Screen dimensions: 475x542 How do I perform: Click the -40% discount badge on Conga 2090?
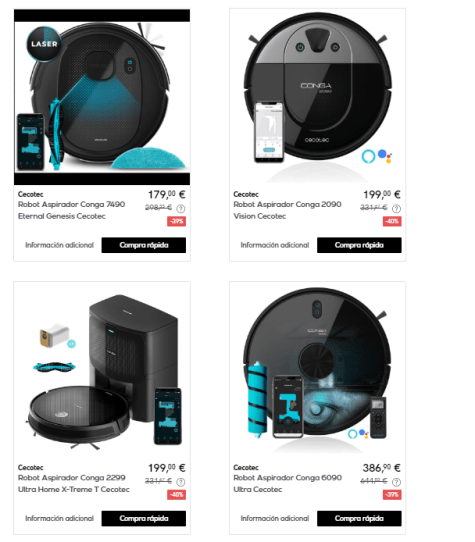[392, 221]
